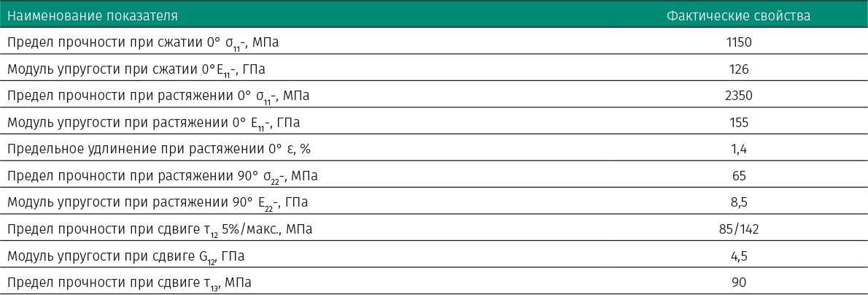868x295 pixels.
Task: Select the value 126 cell
Action: pos(738,69)
